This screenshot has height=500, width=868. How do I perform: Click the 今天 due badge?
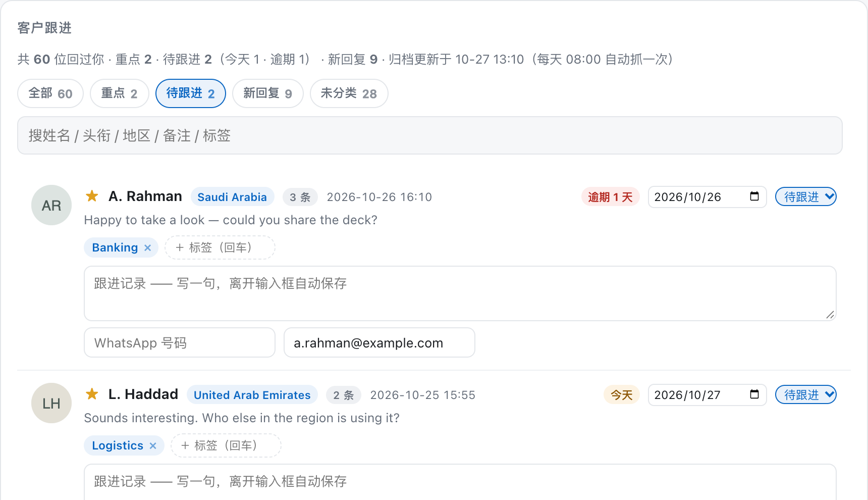(622, 395)
